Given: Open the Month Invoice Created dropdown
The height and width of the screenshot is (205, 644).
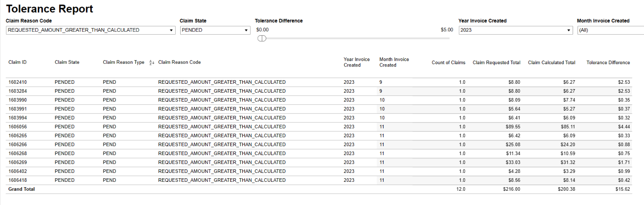Looking at the screenshot, I should point(610,30).
